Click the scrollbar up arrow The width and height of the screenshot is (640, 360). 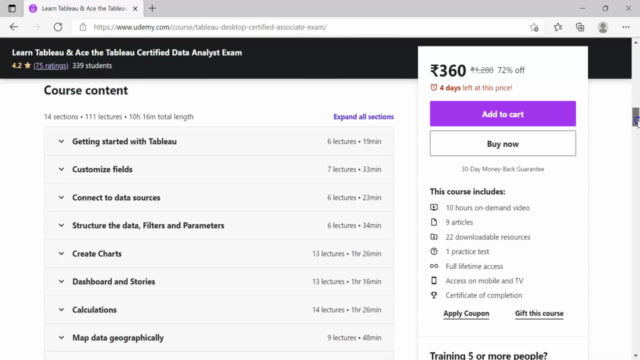tap(636, 42)
